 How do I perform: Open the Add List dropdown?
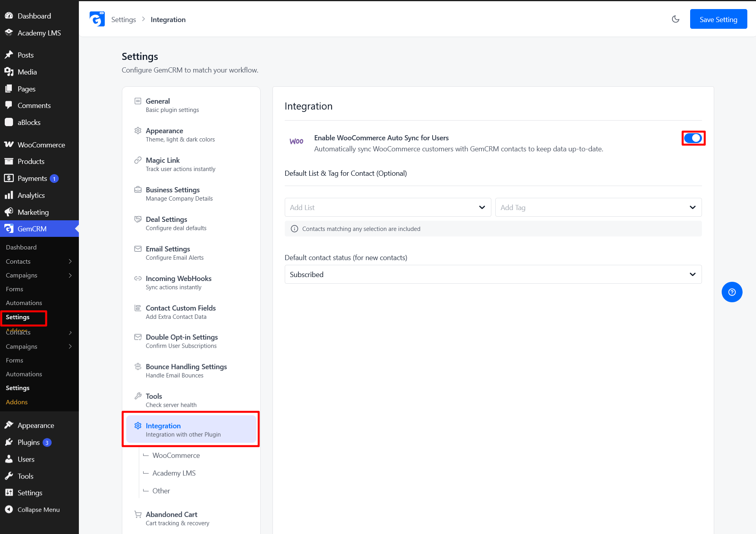pyautogui.click(x=388, y=207)
